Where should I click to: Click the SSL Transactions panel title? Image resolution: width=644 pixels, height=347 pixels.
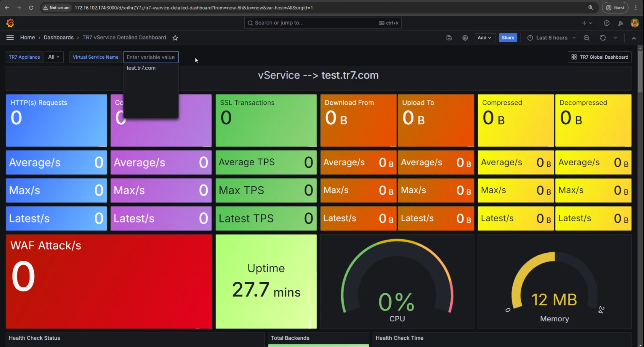247,103
